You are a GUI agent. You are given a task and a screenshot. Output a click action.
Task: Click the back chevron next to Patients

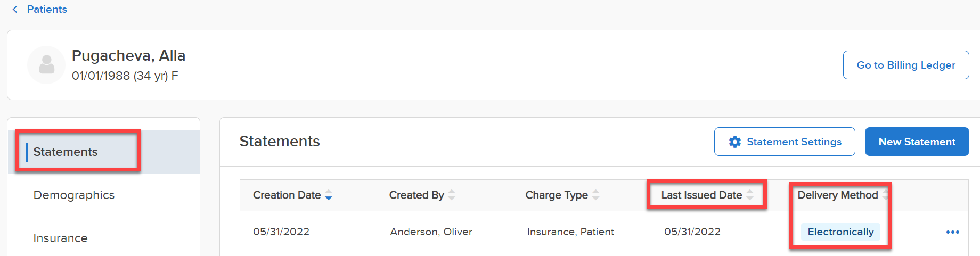coord(15,9)
